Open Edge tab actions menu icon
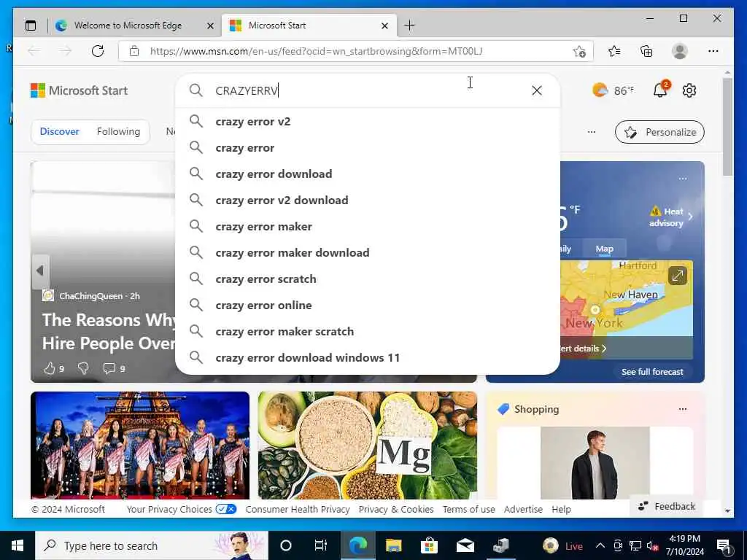 click(x=31, y=26)
